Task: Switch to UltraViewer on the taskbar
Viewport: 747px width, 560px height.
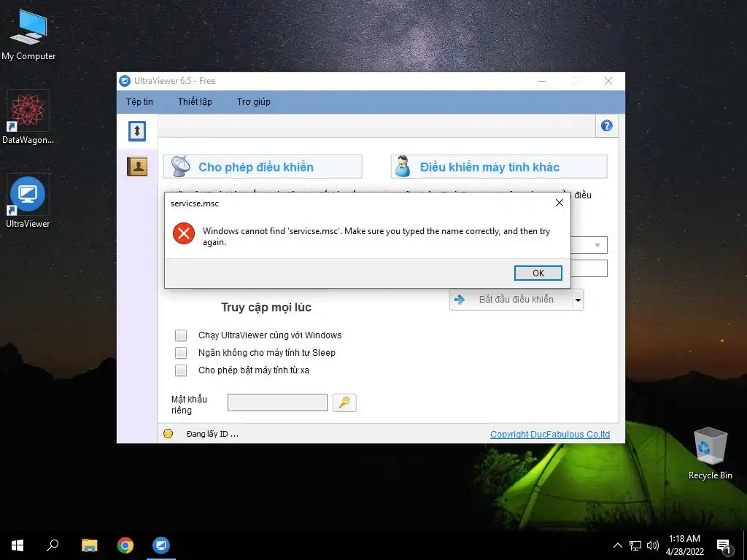Action: (161, 545)
